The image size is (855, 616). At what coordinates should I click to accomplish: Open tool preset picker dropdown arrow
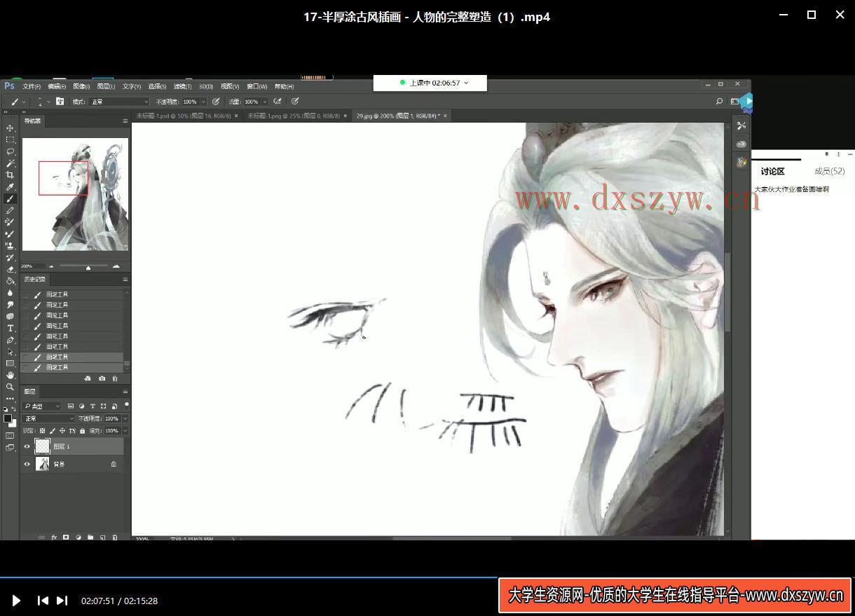click(24, 102)
